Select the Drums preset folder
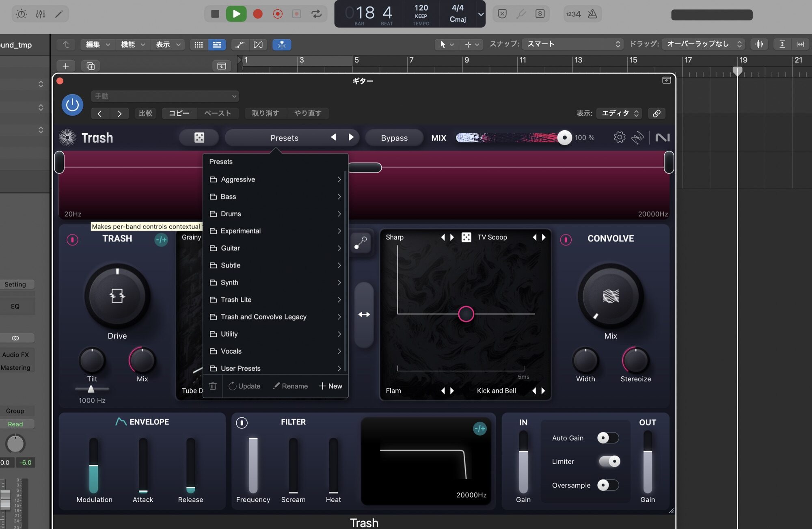The height and width of the screenshot is (529, 812). coord(275,214)
